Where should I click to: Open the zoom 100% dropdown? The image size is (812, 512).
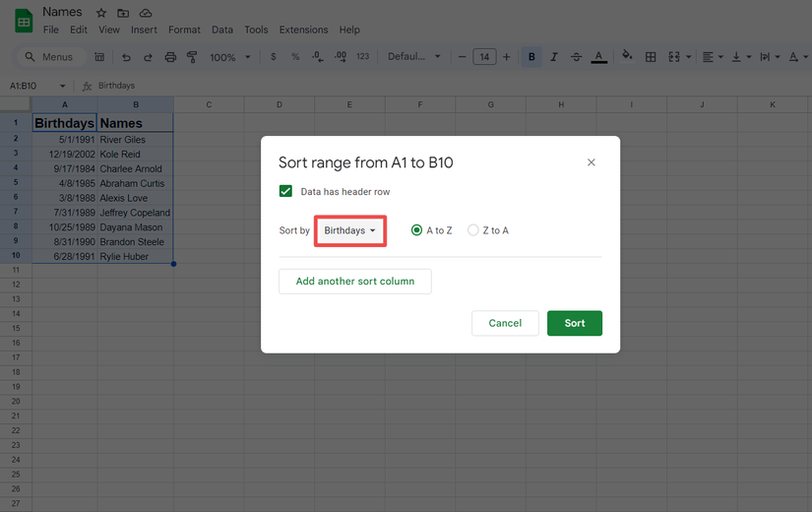pos(228,57)
